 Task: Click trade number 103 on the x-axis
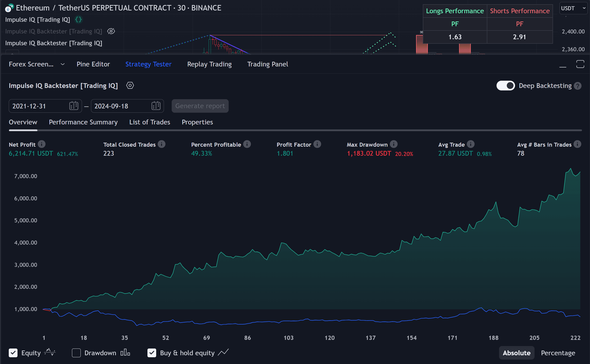(x=288, y=338)
